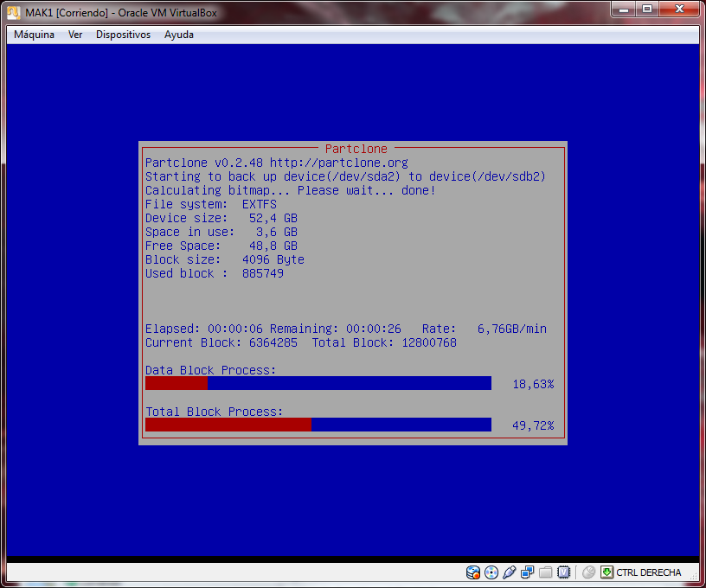Click the USB devices status icon
Viewport: 706px width, 588px height.
(x=510, y=572)
